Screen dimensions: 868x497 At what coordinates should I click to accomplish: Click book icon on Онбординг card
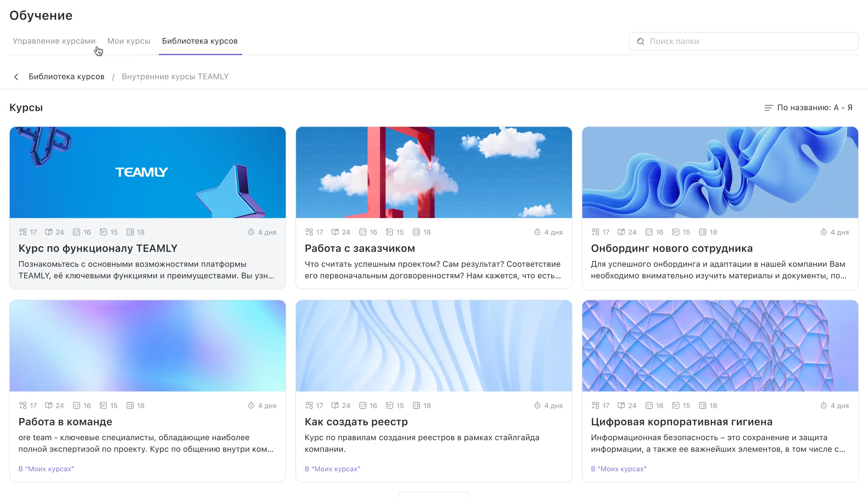pos(621,232)
